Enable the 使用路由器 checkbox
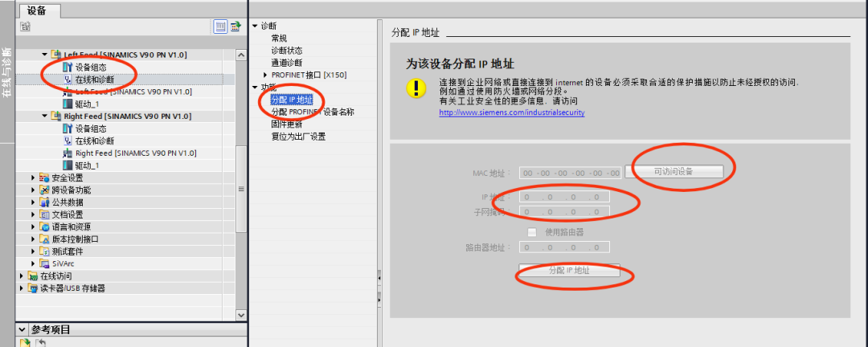 pyautogui.click(x=532, y=232)
